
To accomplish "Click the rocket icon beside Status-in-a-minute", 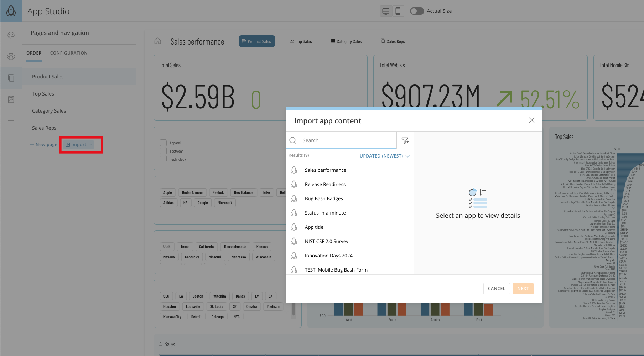I will pyautogui.click(x=294, y=213).
